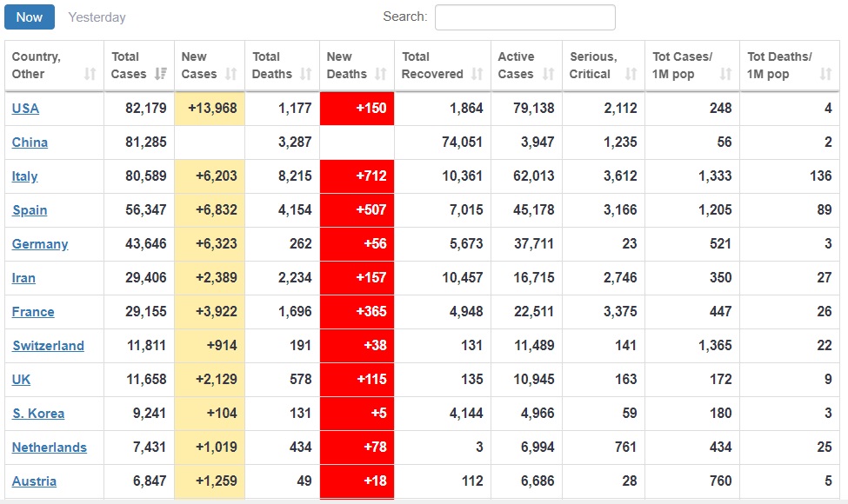Focus the Search input field
The height and width of the screenshot is (504, 848).
524,17
